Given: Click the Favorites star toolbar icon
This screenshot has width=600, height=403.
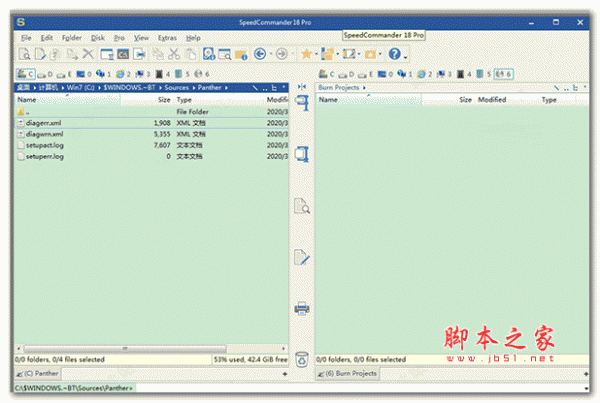Looking at the screenshot, I should 307,54.
